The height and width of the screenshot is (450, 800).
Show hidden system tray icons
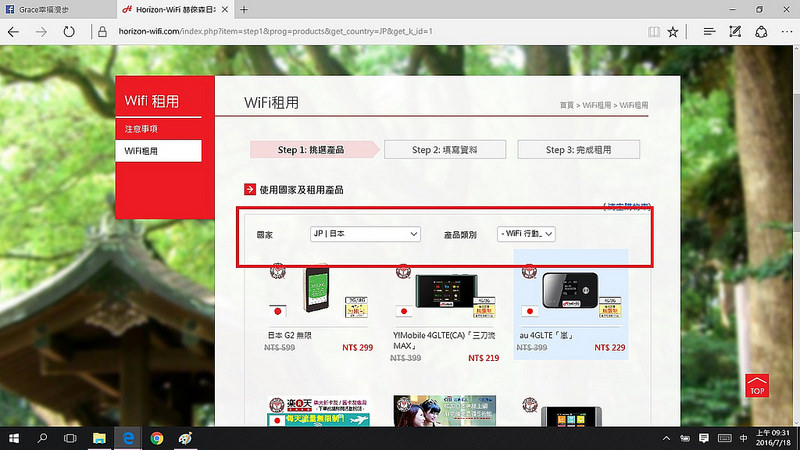[x=666, y=438]
